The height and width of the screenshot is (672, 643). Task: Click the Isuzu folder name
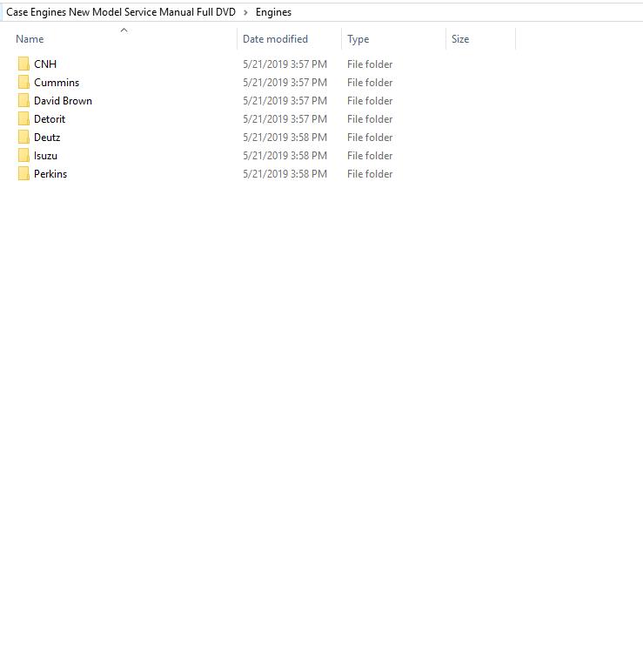click(x=45, y=156)
